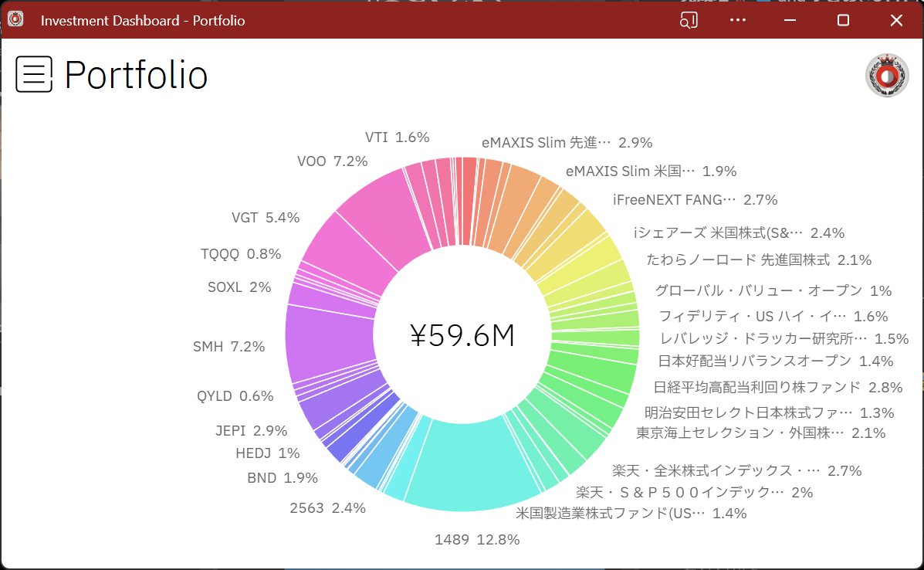Viewport: 924px width, 570px height.
Task: Click the eMAXIS Slim 2.9% label
Action: (567, 142)
